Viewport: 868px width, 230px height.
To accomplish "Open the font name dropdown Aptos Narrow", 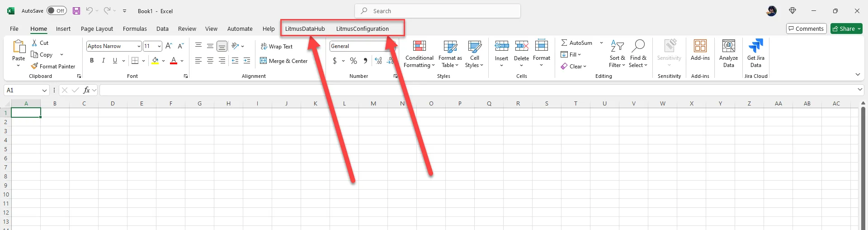I will click(x=139, y=46).
